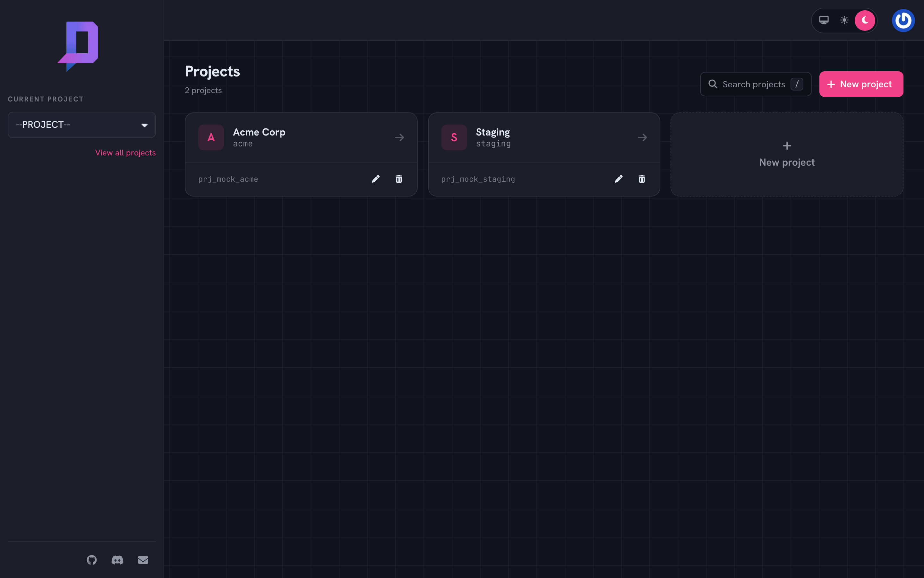The width and height of the screenshot is (924, 578).
Task: Focus the Search projects field
Action: click(x=756, y=84)
